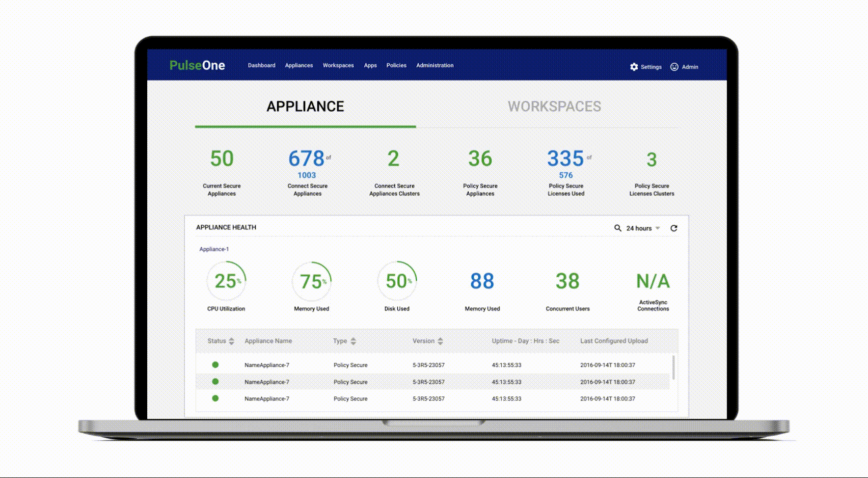Image resolution: width=868 pixels, height=478 pixels.
Task: Click the table's vertical scrollbar
Action: click(x=673, y=367)
